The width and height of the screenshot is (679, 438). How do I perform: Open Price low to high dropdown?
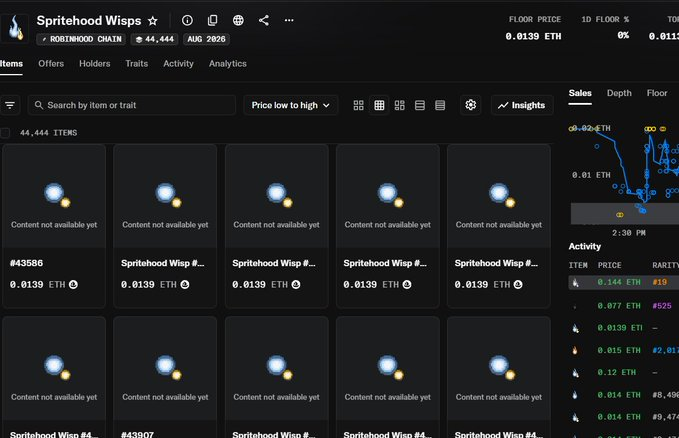coord(291,105)
